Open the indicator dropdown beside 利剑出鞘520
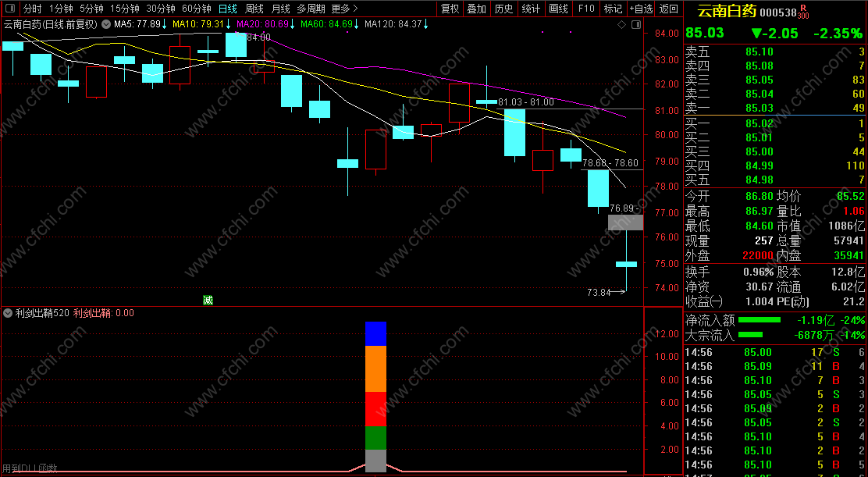 (8, 313)
